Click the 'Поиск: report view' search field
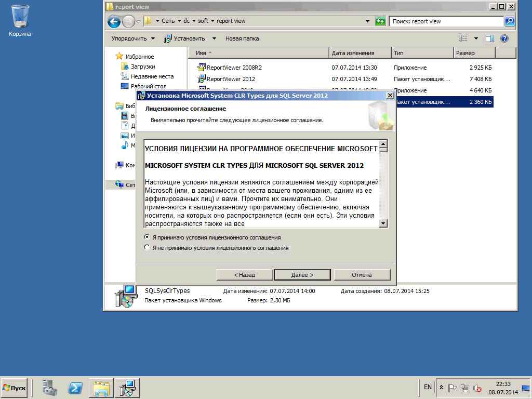This screenshot has height=399, width=532. [x=446, y=21]
